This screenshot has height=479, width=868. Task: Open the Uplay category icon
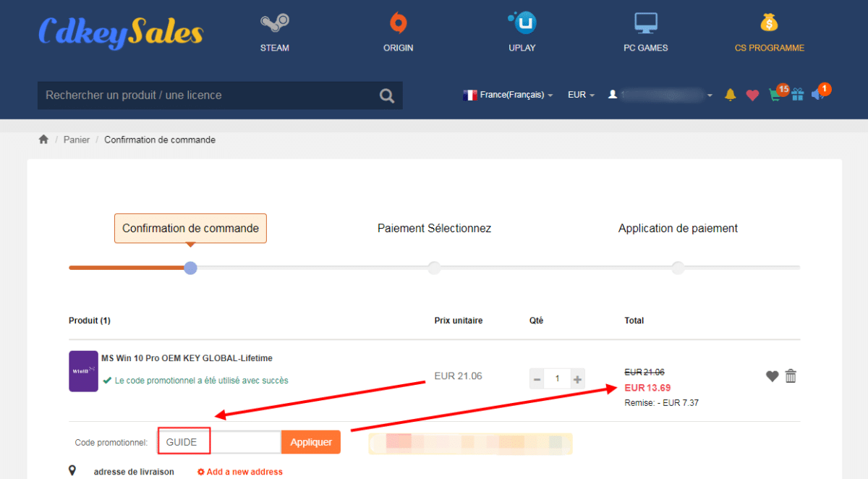tap(522, 22)
